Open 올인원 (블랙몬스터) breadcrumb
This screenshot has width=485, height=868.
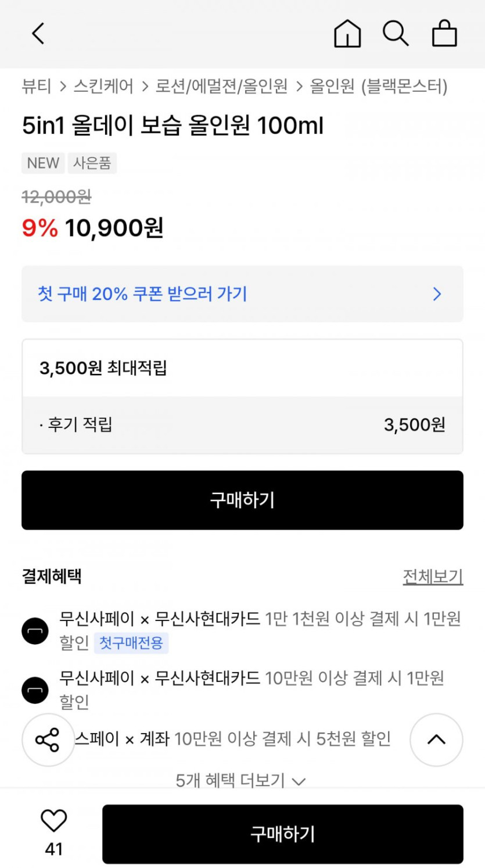pos(379,87)
